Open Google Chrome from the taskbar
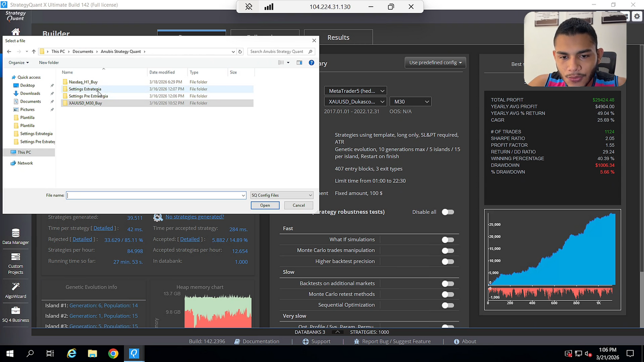 click(x=113, y=354)
